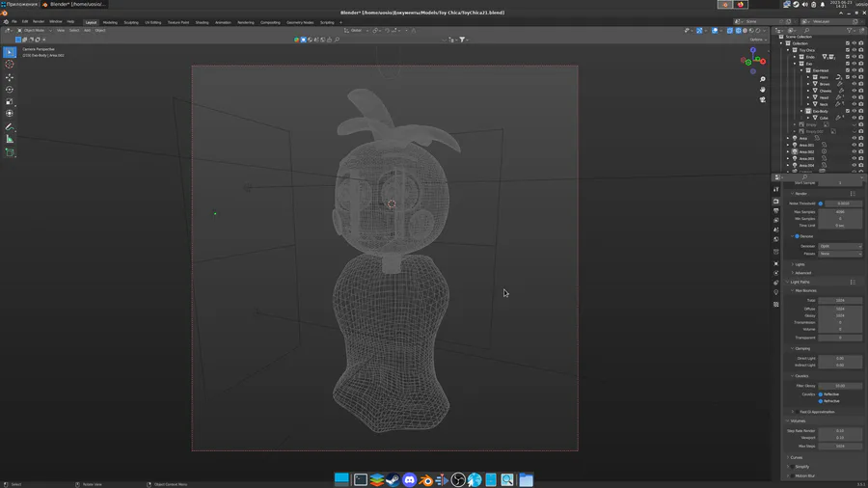Expand the Curves panel section

click(795, 457)
